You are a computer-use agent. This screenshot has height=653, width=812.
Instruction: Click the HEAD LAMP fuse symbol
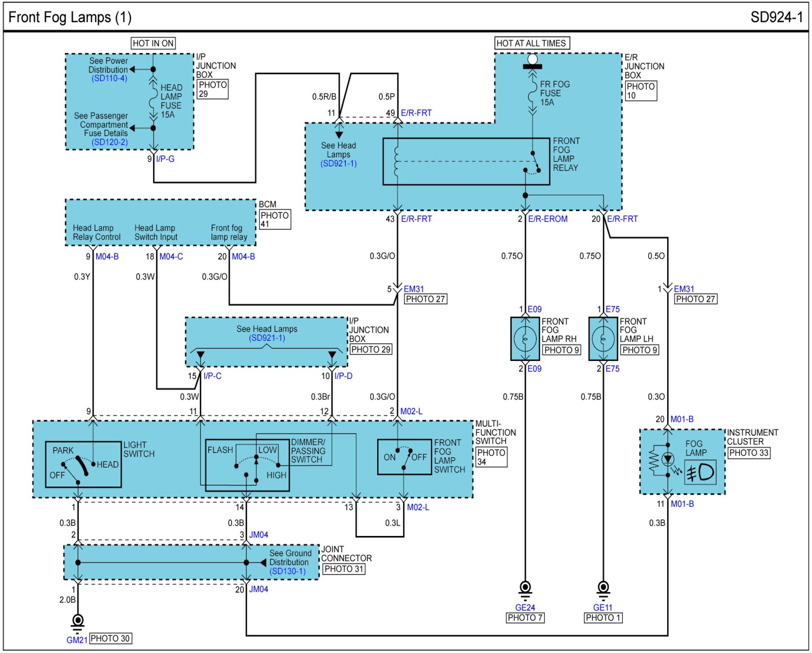click(x=153, y=99)
